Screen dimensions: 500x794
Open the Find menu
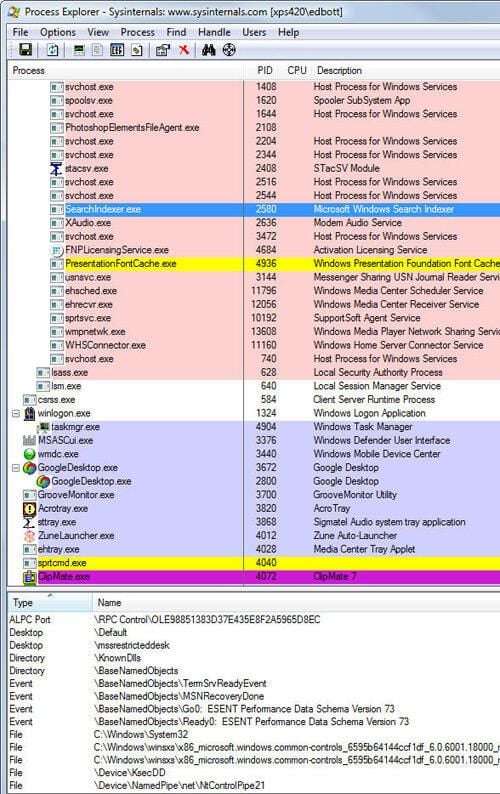176,32
